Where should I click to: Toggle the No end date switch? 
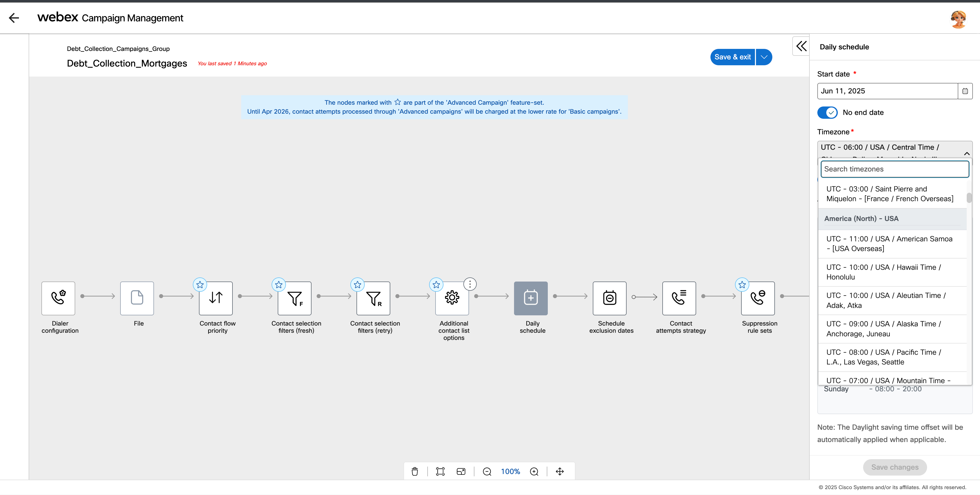pyautogui.click(x=827, y=112)
